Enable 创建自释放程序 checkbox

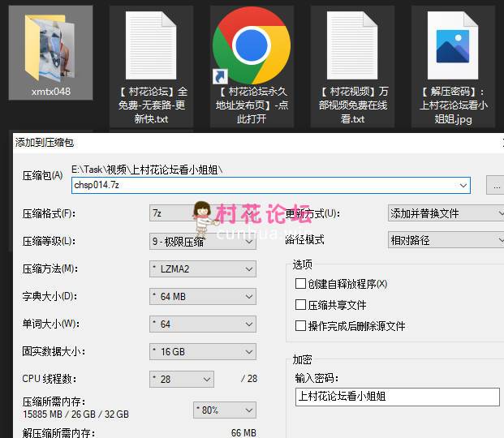coord(301,284)
